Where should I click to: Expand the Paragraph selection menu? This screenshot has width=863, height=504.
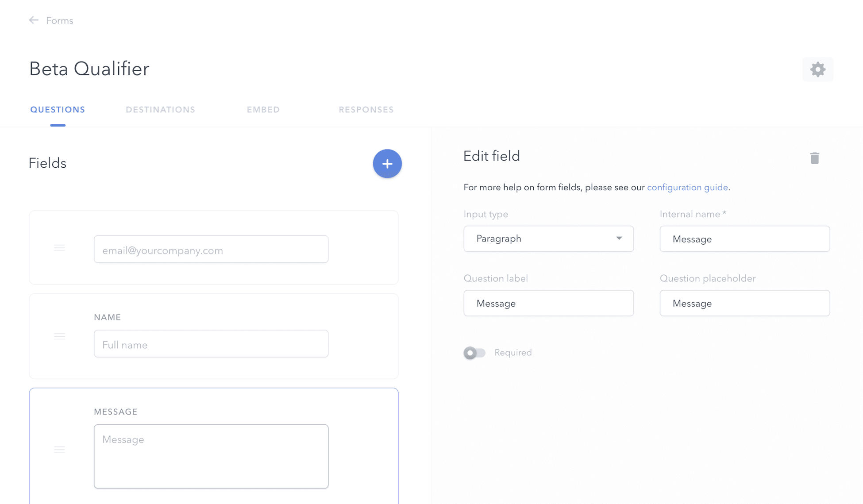[x=549, y=239]
